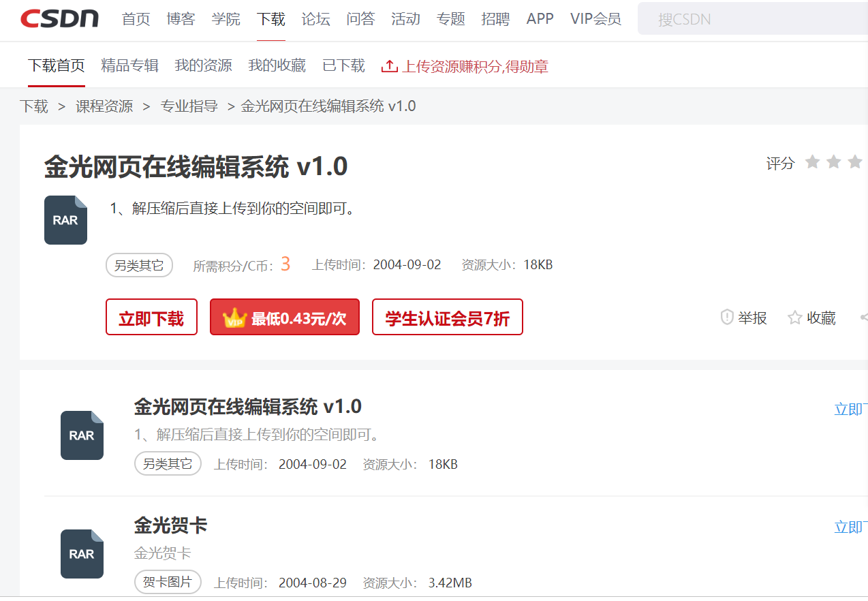Screen dimensions: 868x601
Task: Click the third rating star
Action: [x=854, y=162]
